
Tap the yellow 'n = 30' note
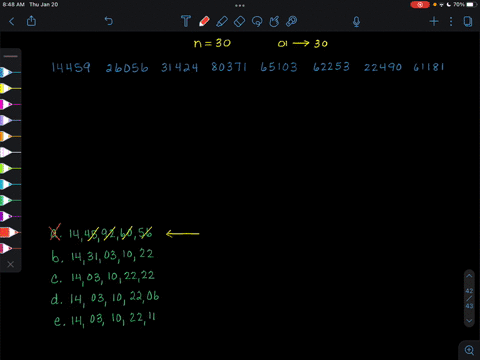(212, 43)
